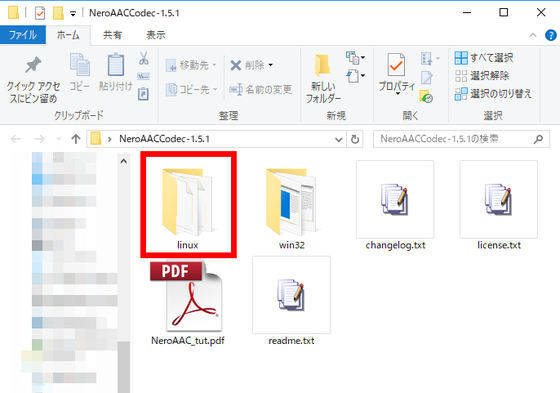Image resolution: width=560 pixels, height=393 pixels.
Task: Select the NeroAAC_tut.pdf file
Action: pyautogui.click(x=188, y=302)
